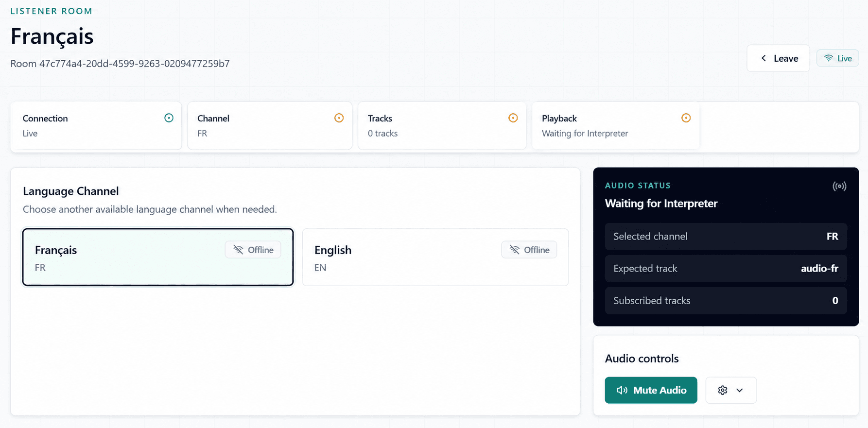Click the Tracks card status indicator icon
This screenshot has height=428, width=868.
pyautogui.click(x=513, y=118)
